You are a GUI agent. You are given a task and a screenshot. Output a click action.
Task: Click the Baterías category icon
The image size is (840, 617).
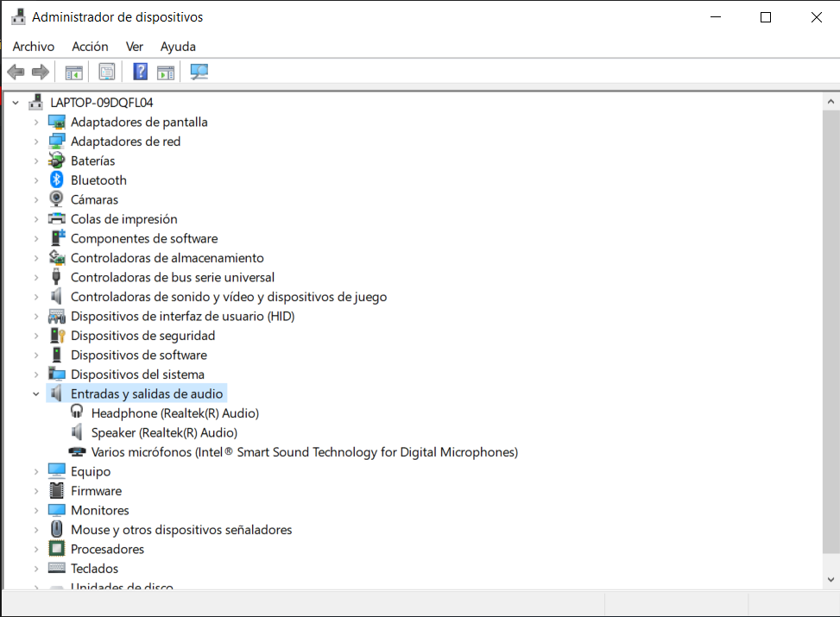click(x=56, y=161)
